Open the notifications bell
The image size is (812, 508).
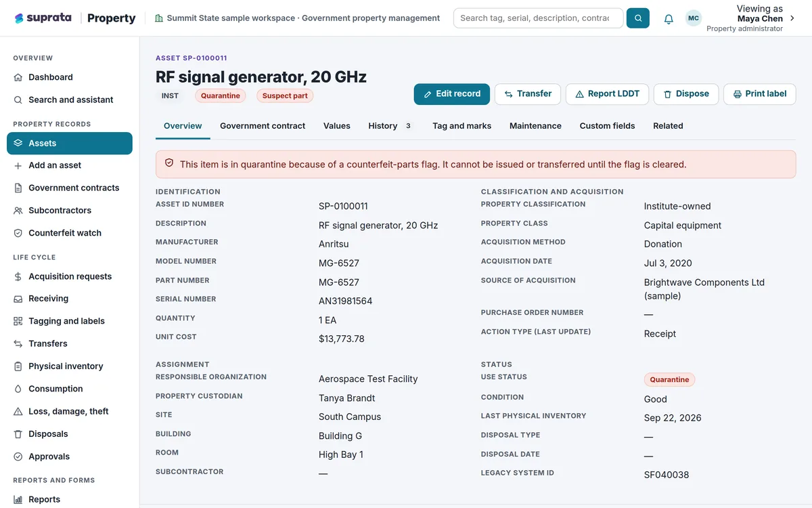coord(669,19)
